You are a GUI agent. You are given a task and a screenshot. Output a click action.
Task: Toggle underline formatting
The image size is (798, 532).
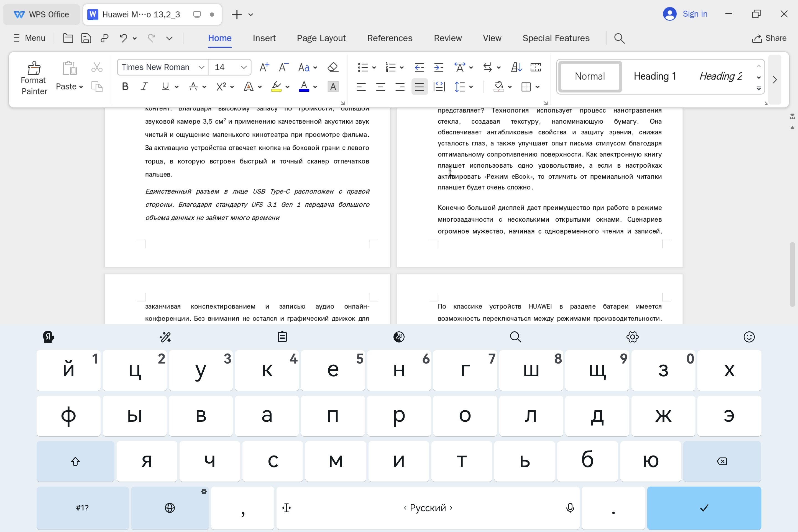165,87
